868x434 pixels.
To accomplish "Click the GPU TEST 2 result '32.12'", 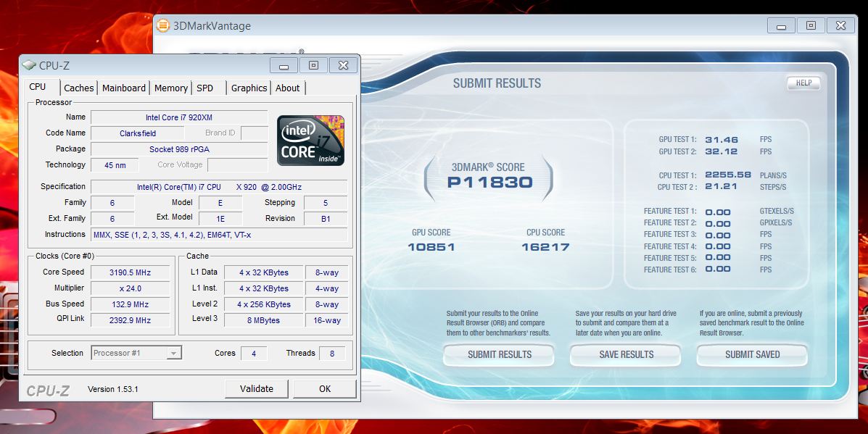I will pyautogui.click(x=722, y=151).
